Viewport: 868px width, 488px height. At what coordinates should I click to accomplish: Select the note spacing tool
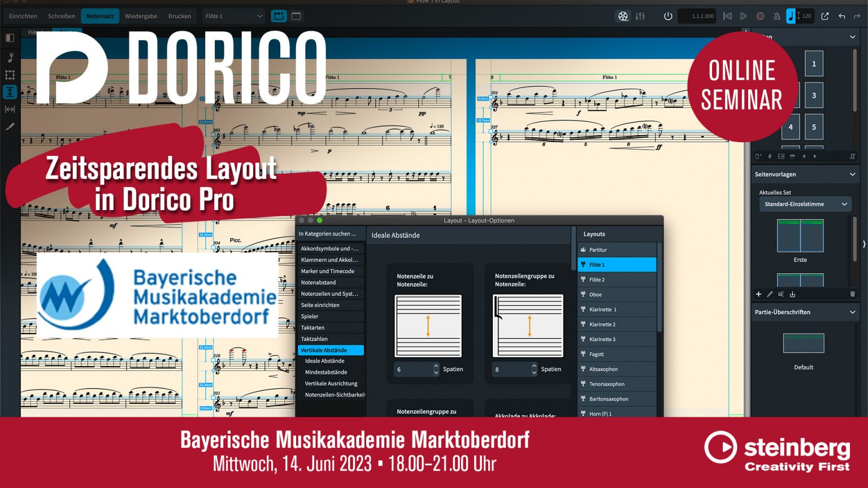tap(10, 109)
